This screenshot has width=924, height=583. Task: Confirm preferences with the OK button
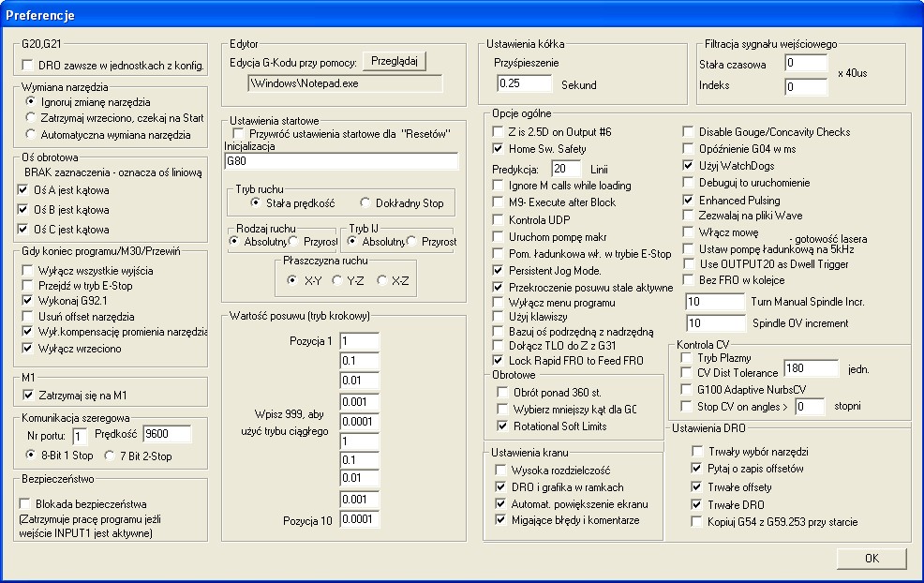pyautogui.click(x=872, y=559)
